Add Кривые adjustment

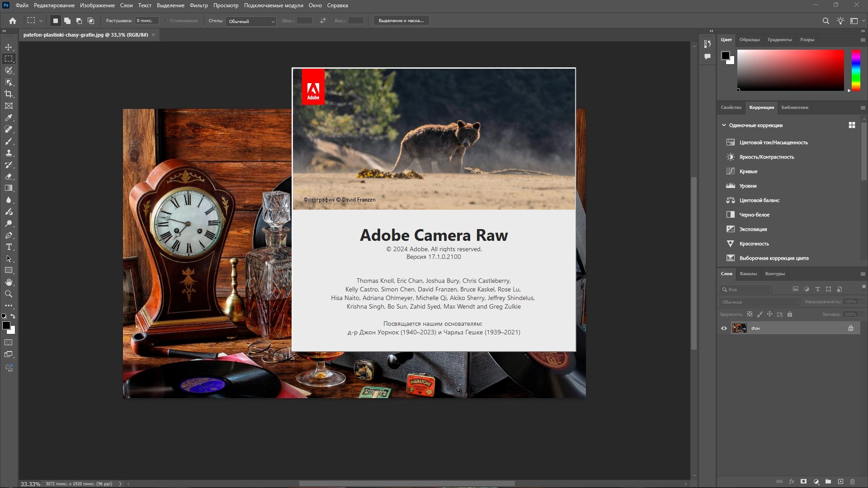pyautogui.click(x=748, y=171)
